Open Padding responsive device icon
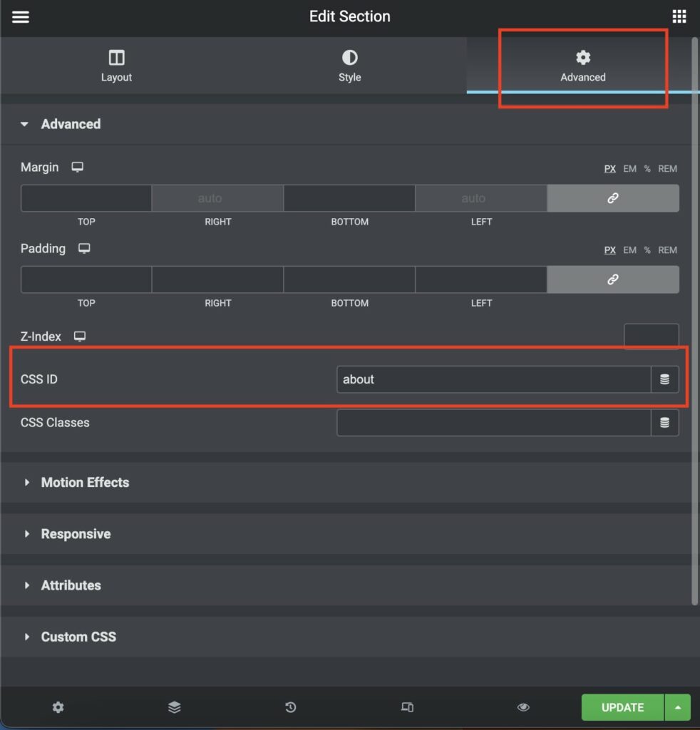This screenshot has height=730, width=700. tap(84, 248)
